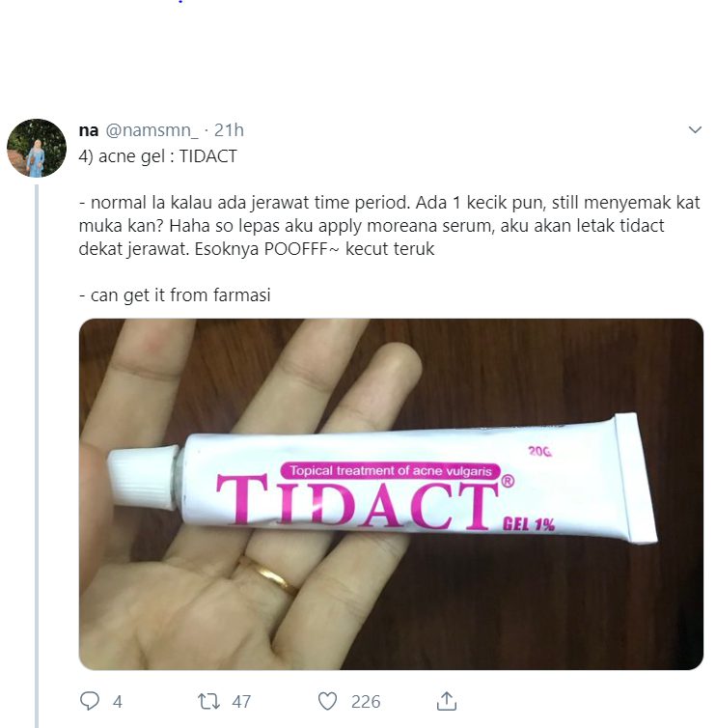Open the author's profile picture avatar
Image resolution: width=716 pixels, height=728 pixels.
coord(37,148)
